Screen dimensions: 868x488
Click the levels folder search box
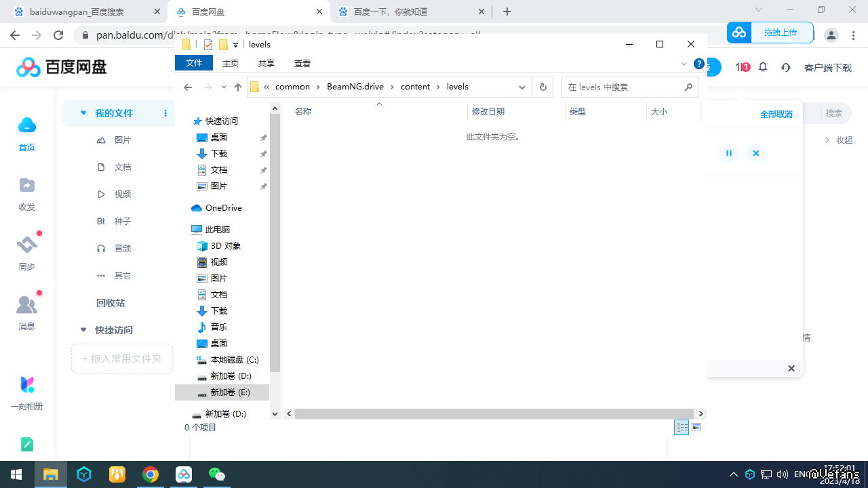pyautogui.click(x=623, y=87)
